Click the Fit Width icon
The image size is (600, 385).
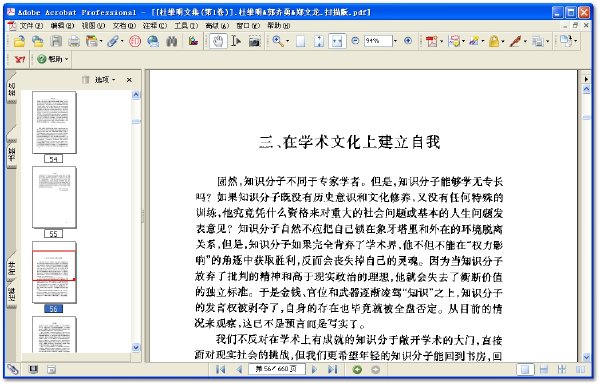337,41
